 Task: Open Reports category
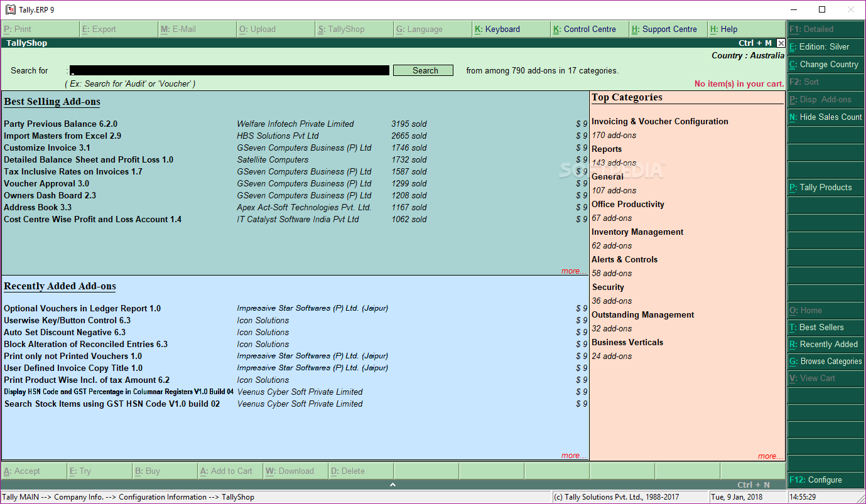[x=607, y=149]
